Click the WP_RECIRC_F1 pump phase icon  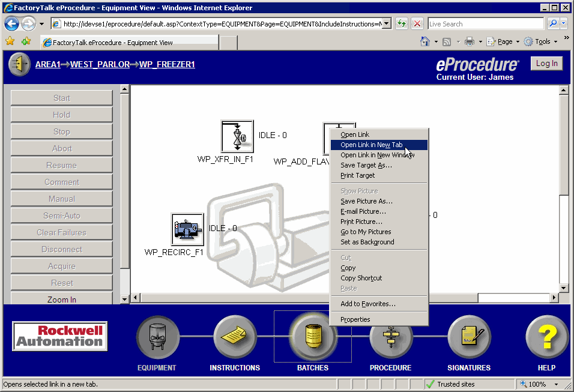(187, 229)
